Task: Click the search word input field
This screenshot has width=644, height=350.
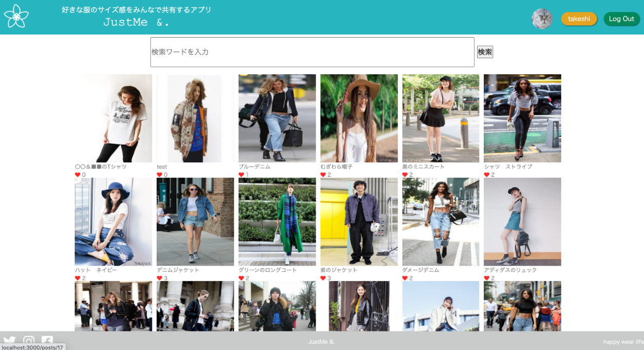Action: pyautogui.click(x=312, y=52)
